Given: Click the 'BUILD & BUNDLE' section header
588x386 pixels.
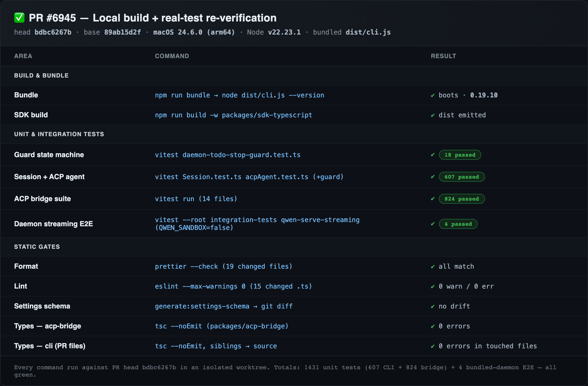Looking at the screenshot, I should point(41,75).
